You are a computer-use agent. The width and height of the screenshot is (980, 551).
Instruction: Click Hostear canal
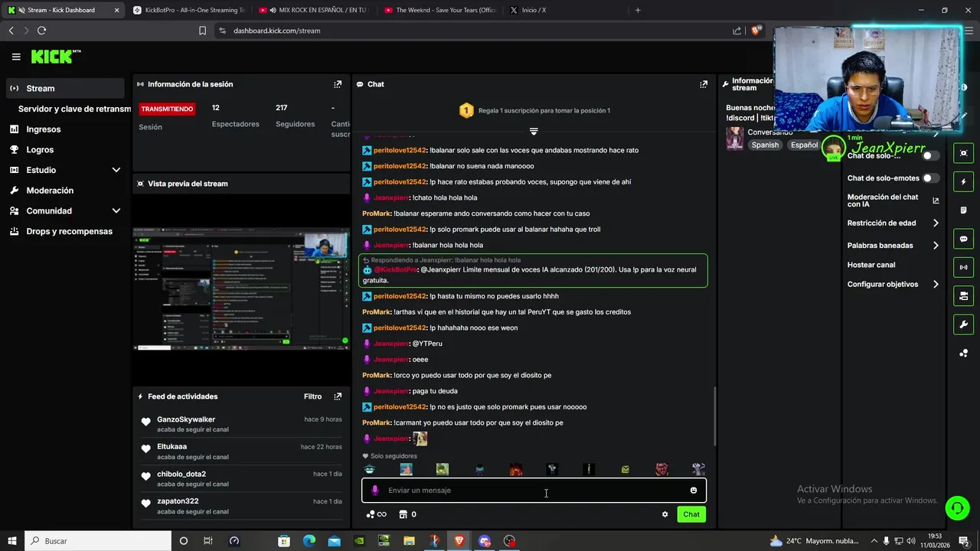pyautogui.click(x=871, y=265)
